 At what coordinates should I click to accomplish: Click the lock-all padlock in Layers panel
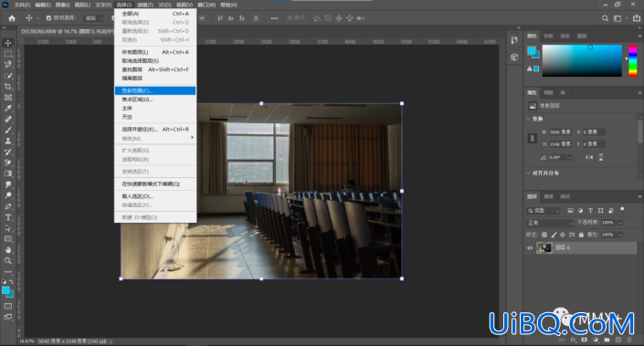[581, 235]
